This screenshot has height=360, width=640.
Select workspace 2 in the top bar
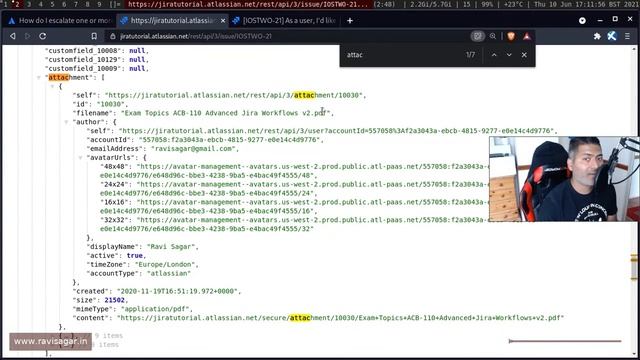[x=17, y=4]
